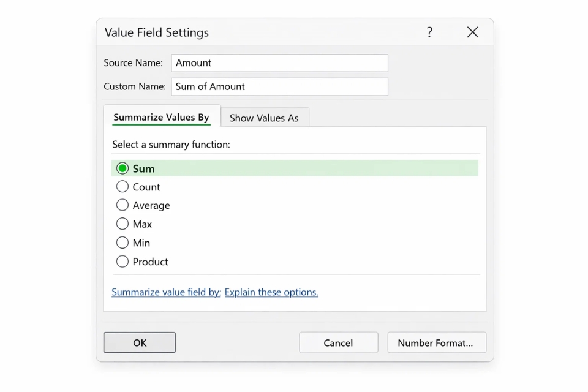Open the Summarize value field by help link
This screenshot has width=588, height=392.
point(165,292)
